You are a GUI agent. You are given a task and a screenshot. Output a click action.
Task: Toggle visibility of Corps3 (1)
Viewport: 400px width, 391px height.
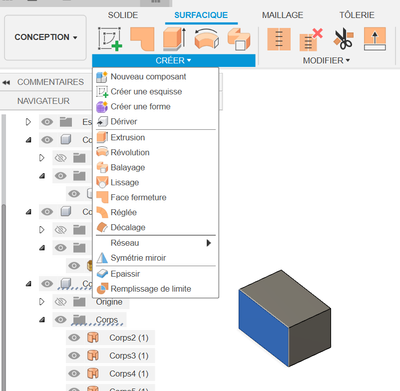pyautogui.click(x=74, y=356)
